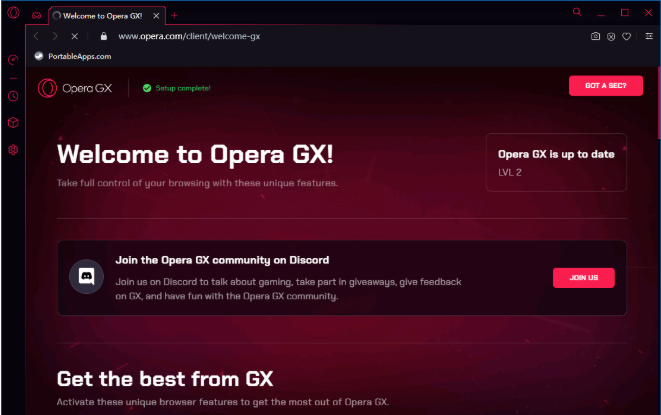
Task: Click the Opera GX logo on page
Action: coord(75,88)
